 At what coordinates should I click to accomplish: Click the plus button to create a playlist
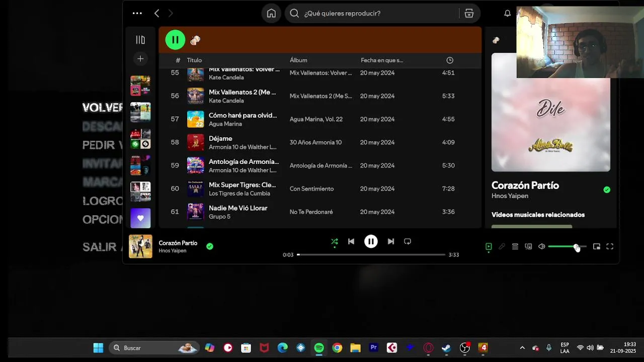click(x=140, y=59)
